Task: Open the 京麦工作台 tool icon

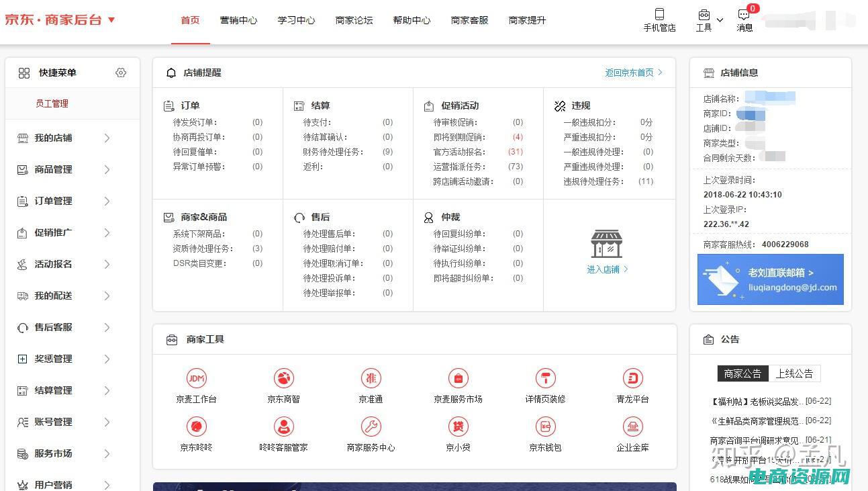Action: click(196, 378)
